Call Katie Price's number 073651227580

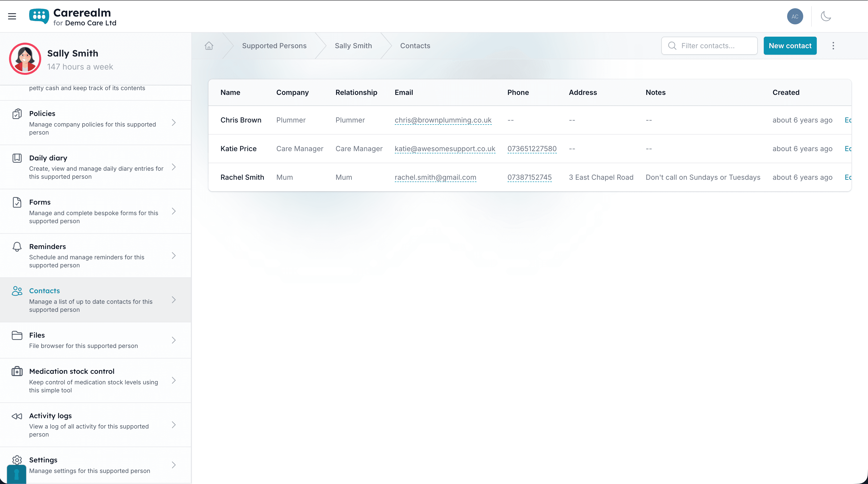[x=532, y=149]
